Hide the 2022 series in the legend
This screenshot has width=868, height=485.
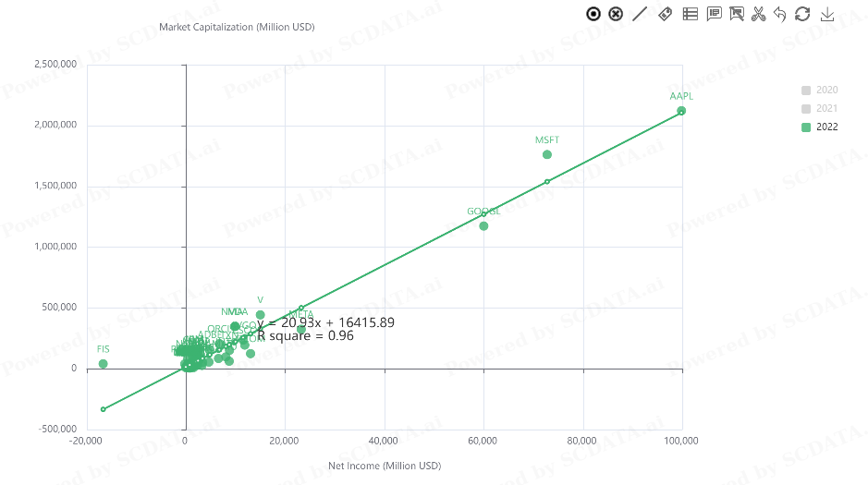820,127
